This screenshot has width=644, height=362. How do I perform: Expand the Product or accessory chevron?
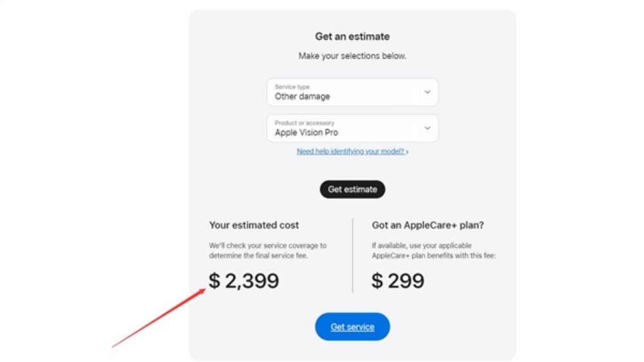click(x=427, y=128)
